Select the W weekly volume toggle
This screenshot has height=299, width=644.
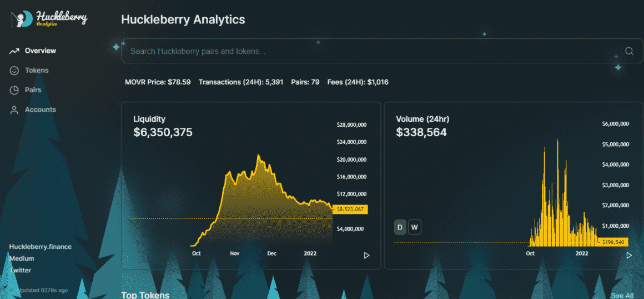(x=414, y=227)
